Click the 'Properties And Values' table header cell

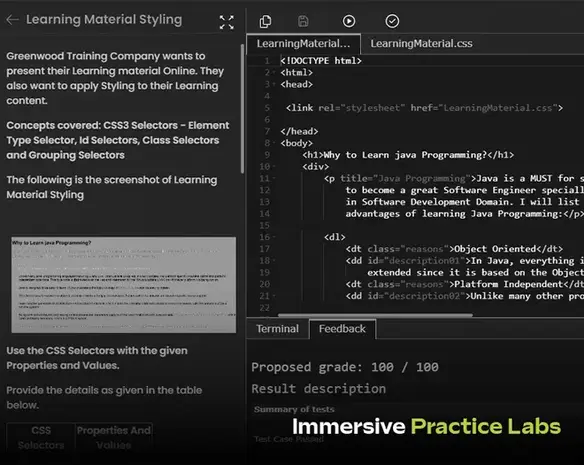(114, 438)
